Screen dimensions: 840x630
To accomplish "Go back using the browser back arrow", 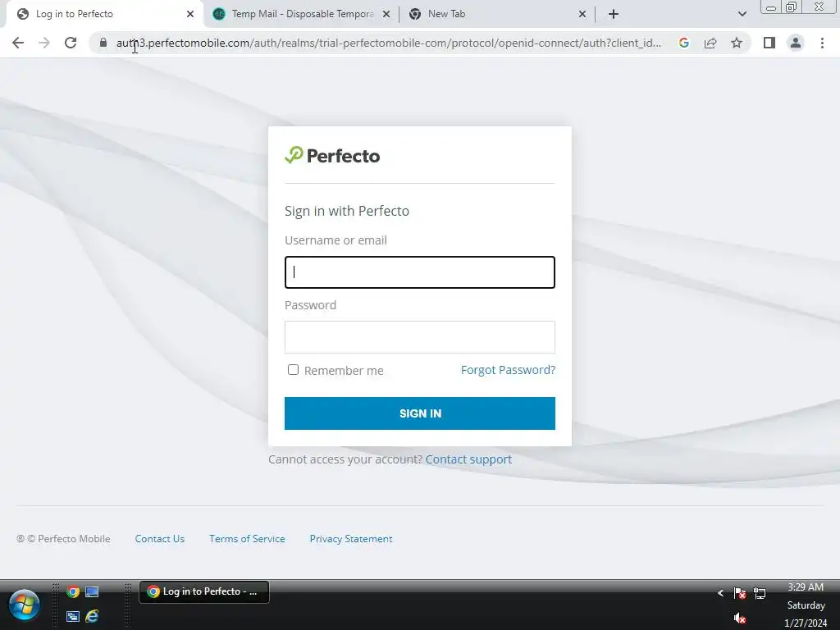I will (x=18, y=43).
